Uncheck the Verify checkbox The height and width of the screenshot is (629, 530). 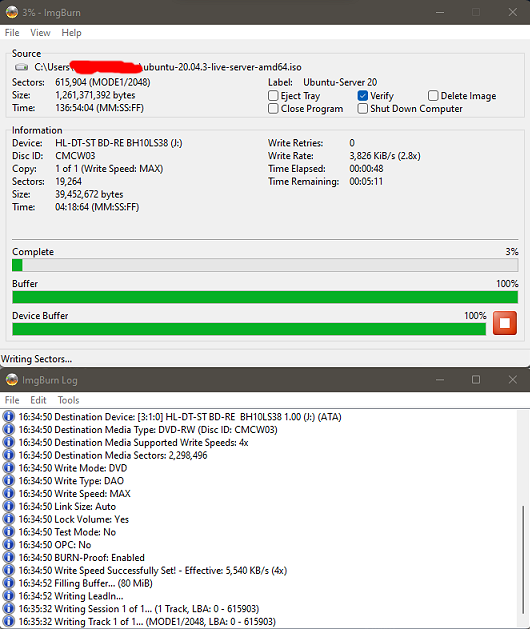click(362, 96)
